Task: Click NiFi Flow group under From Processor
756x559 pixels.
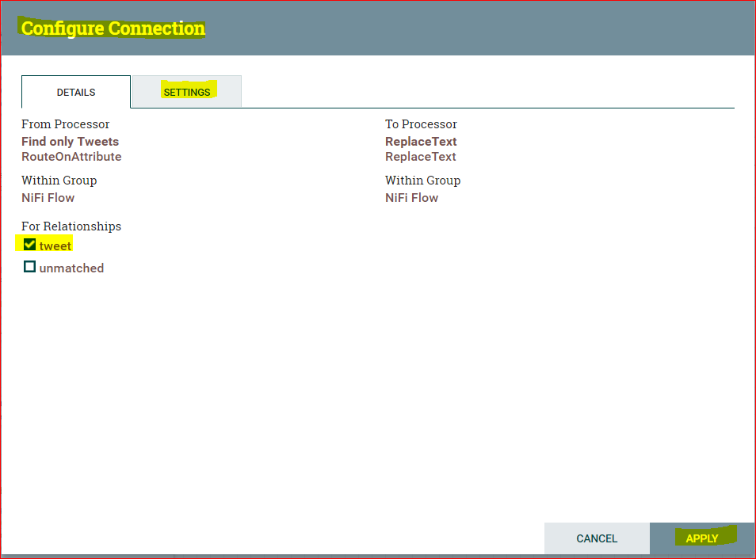Action: [48, 198]
